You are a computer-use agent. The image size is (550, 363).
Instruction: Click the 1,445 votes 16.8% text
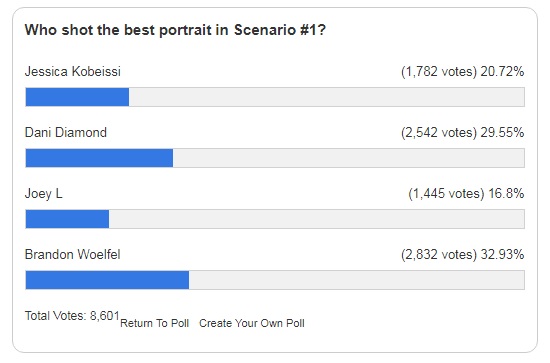[466, 194]
